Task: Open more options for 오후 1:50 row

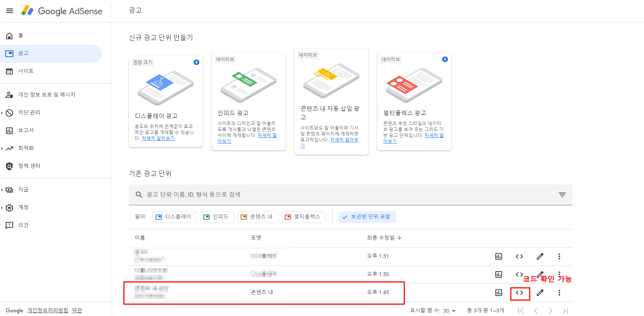Action: 559,275
